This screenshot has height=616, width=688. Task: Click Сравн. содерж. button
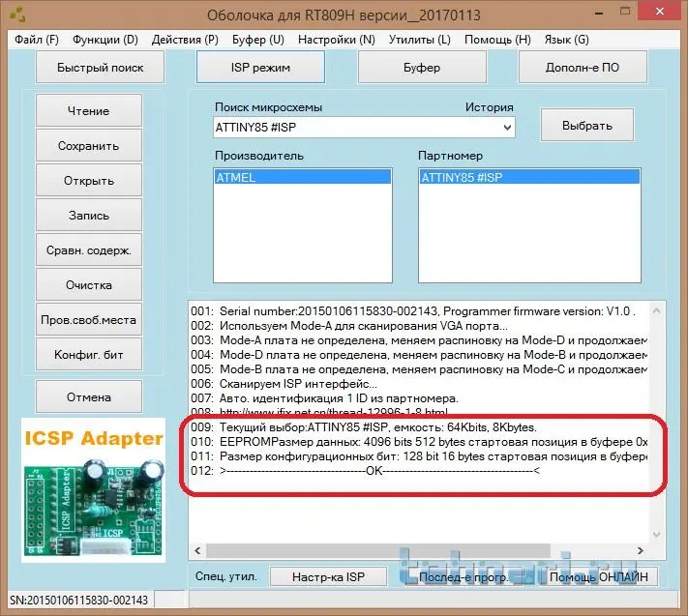(89, 249)
